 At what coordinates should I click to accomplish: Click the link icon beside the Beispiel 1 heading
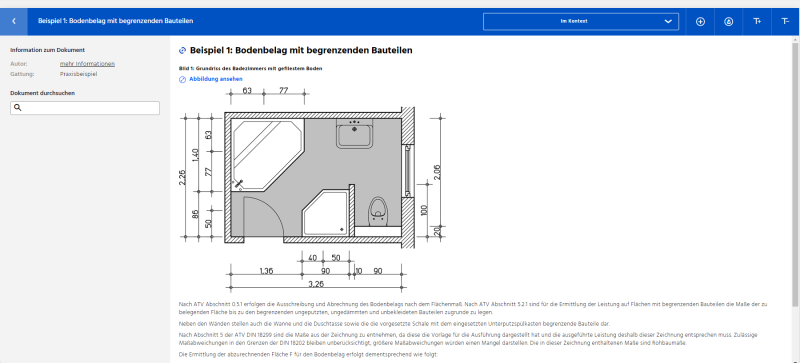(x=182, y=51)
